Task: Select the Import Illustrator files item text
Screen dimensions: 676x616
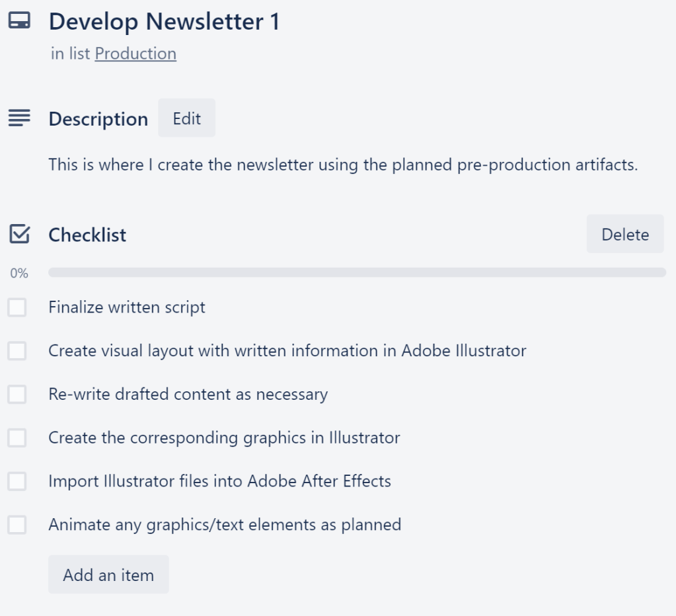Action: tap(219, 481)
